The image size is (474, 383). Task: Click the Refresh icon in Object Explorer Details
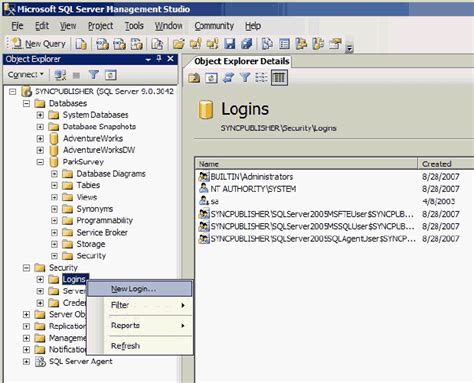coord(211,78)
